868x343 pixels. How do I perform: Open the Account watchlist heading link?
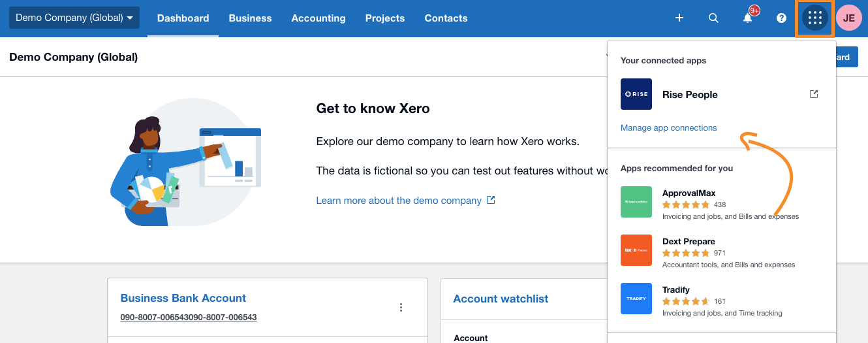501,299
